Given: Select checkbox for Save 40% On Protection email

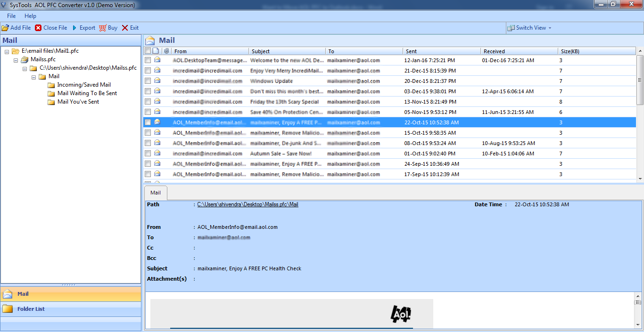Looking at the screenshot, I should click(x=148, y=112).
